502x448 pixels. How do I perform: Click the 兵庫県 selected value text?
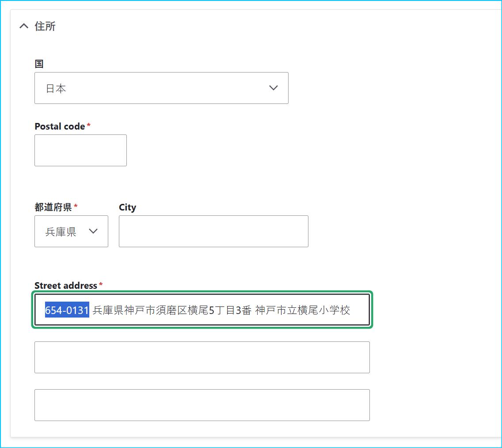pos(61,232)
